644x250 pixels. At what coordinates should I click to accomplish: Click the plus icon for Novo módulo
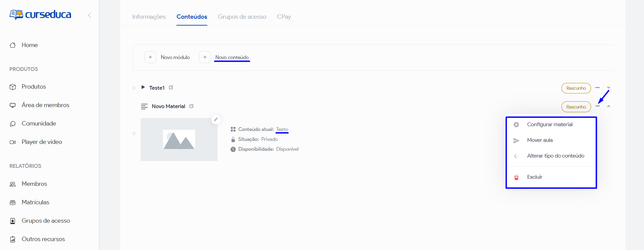click(x=150, y=57)
